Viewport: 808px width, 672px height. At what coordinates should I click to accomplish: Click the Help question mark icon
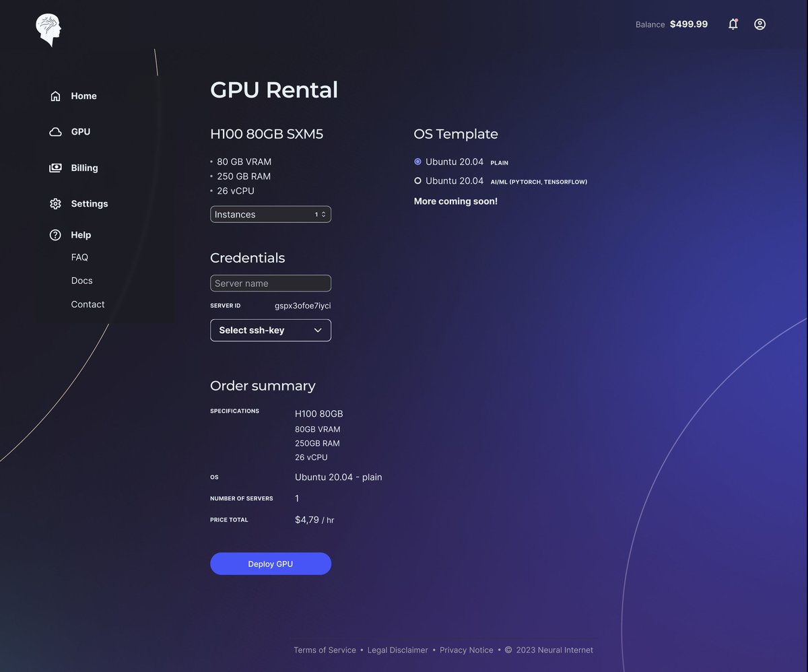tap(55, 235)
